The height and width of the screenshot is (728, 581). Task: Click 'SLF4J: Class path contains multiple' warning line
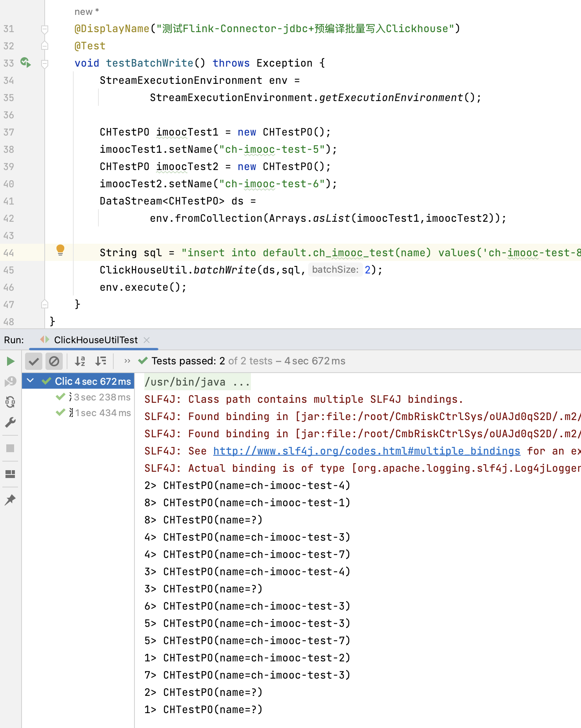(x=304, y=399)
